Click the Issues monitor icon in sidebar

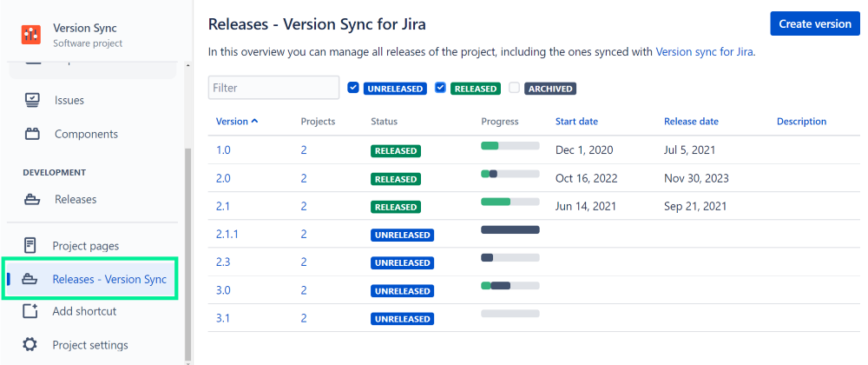coord(32,100)
